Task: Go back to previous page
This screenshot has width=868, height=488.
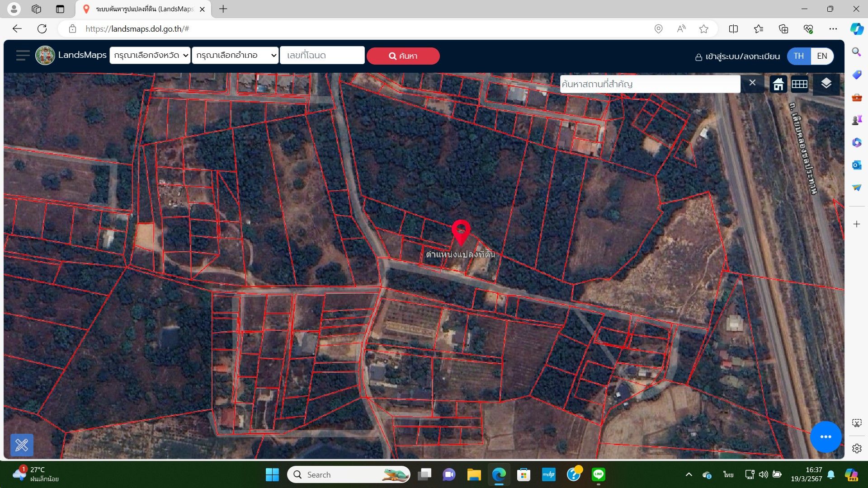Action: pyautogui.click(x=17, y=29)
